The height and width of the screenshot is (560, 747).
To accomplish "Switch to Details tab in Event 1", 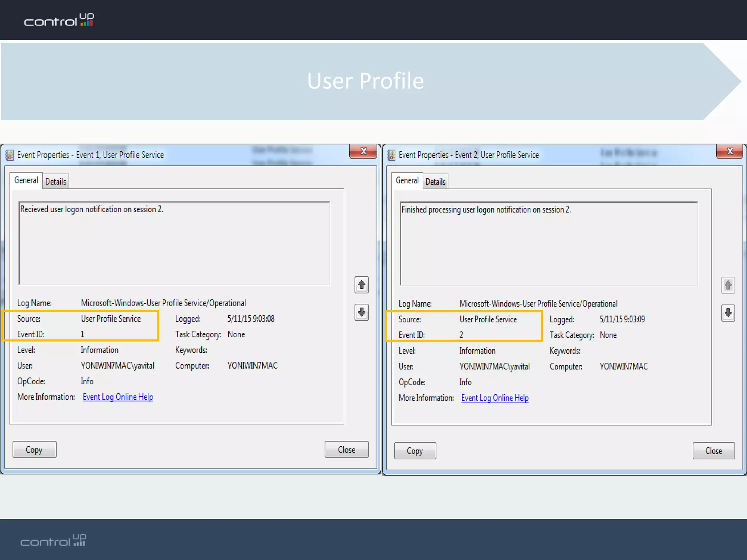I will pos(56,182).
